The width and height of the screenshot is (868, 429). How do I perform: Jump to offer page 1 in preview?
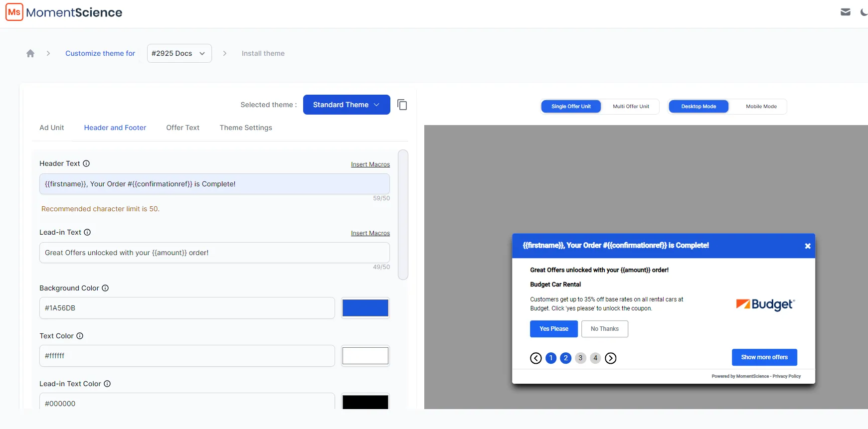click(x=551, y=358)
